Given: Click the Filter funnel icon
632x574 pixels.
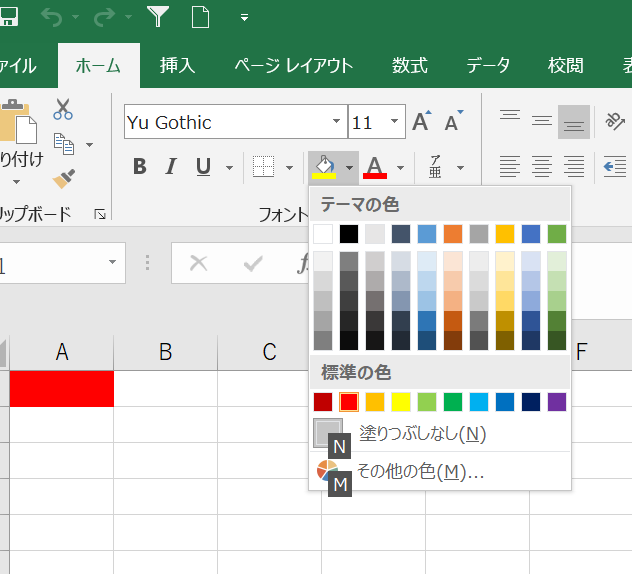Looking at the screenshot, I should click(158, 17).
